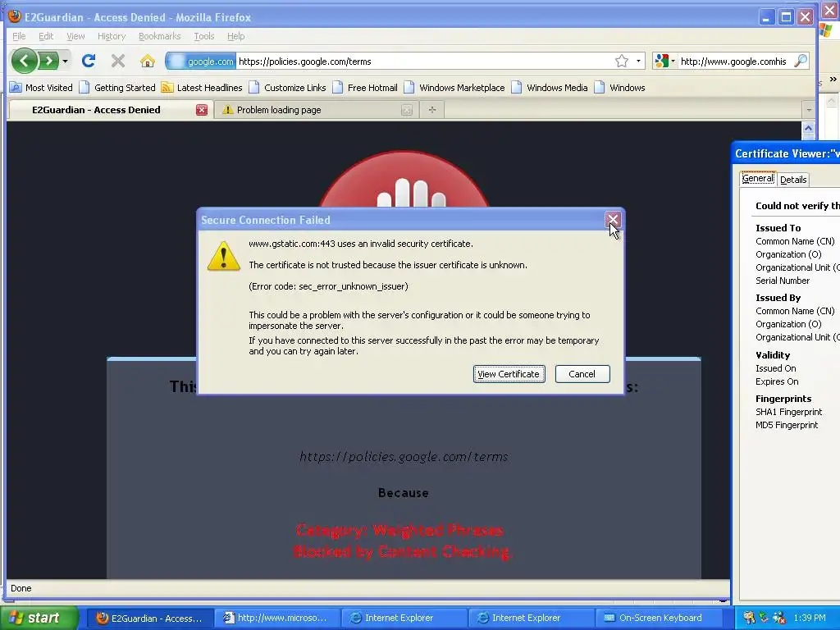
Task: Open the File menu
Action: [19, 36]
